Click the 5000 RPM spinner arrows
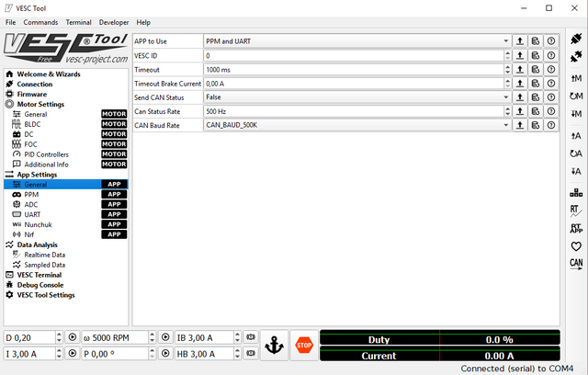The height and width of the screenshot is (375, 588). [x=152, y=337]
